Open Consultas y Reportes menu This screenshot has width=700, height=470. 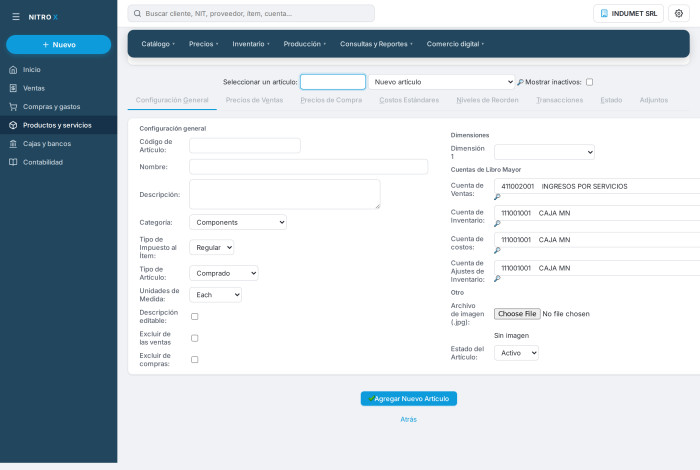[376, 44]
